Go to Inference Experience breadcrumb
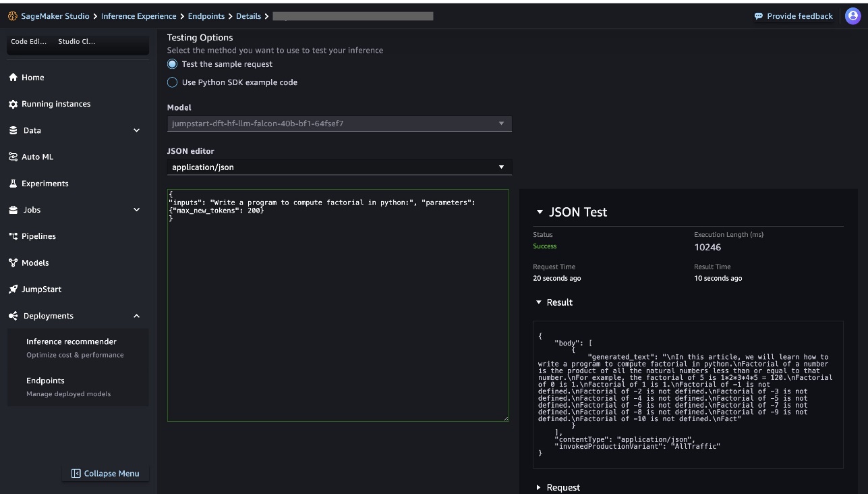This screenshot has width=868, height=494. click(x=139, y=16)
